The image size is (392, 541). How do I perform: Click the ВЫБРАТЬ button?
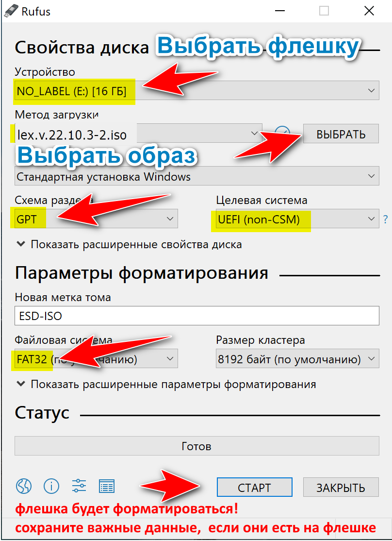341,134
